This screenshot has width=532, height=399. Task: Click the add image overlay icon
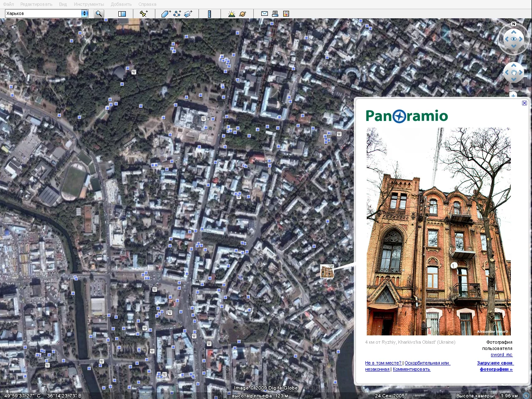coord(188,14)
